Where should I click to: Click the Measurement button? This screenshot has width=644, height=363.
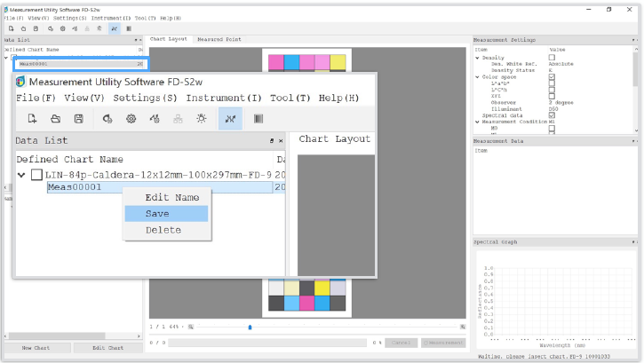(x=443, y=343)
